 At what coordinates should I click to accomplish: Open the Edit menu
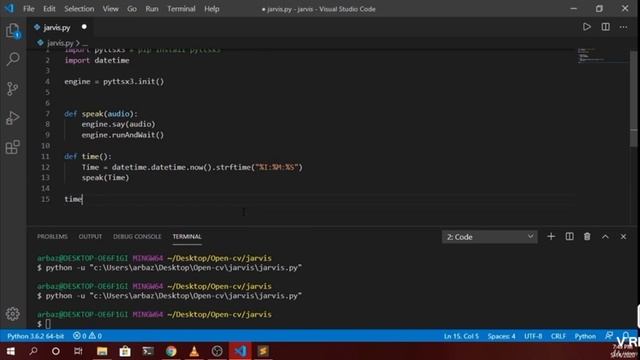click(49, 9)
